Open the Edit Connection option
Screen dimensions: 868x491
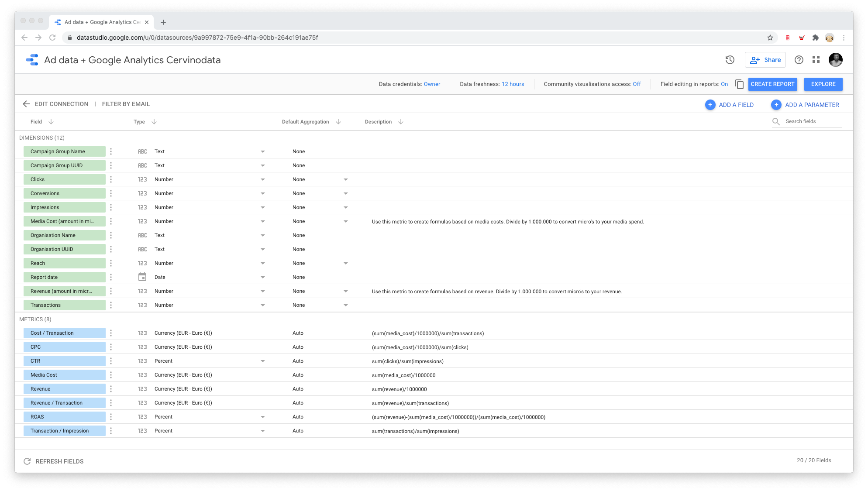[62, 104]
